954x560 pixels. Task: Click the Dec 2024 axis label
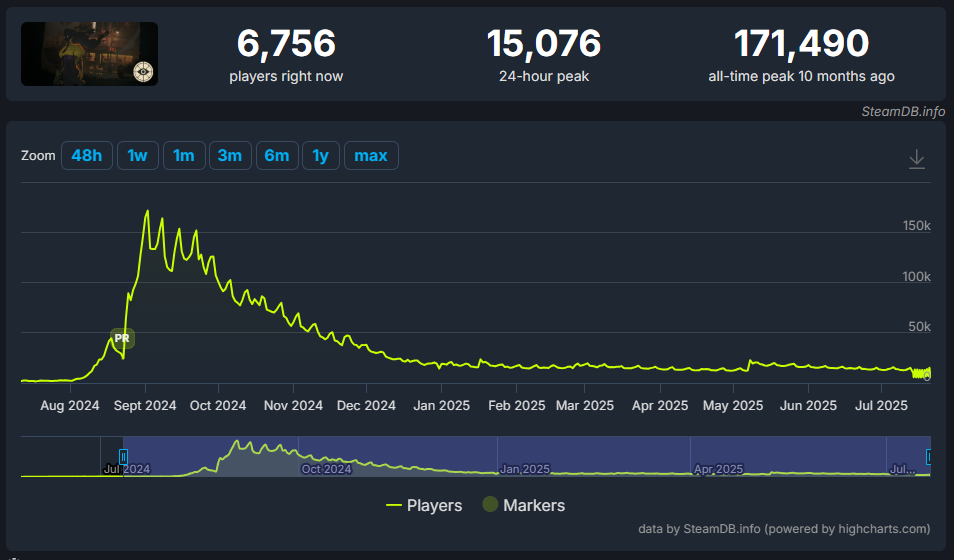[x=366, y=405]
